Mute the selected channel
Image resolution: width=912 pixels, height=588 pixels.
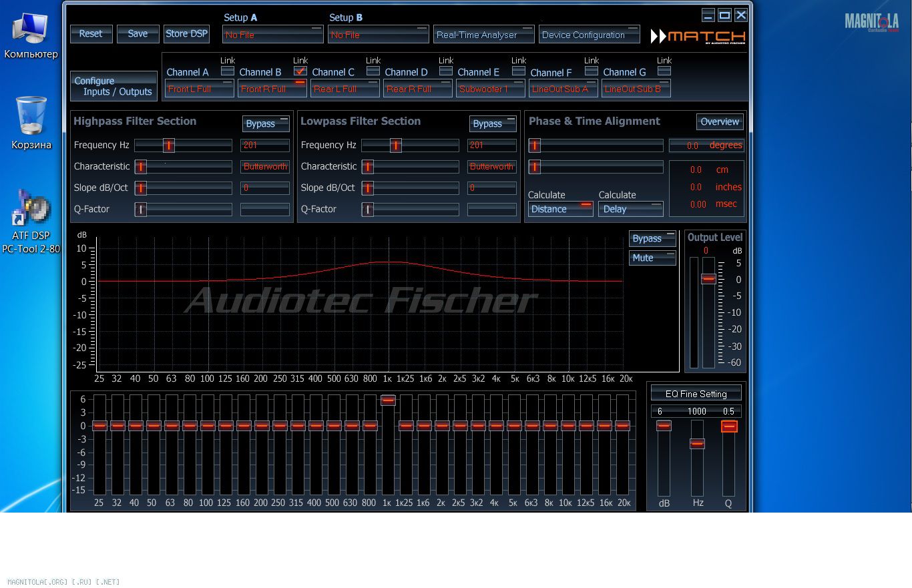652,258
